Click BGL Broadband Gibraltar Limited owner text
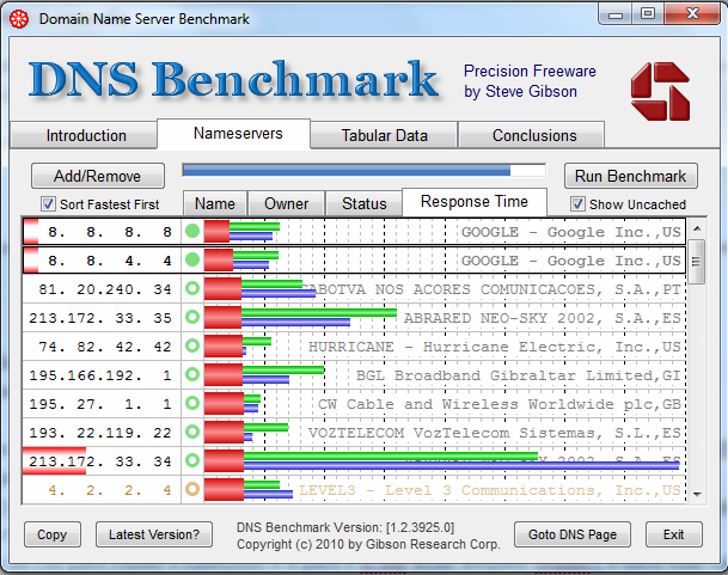728x575 pixels. coord(519,375)
